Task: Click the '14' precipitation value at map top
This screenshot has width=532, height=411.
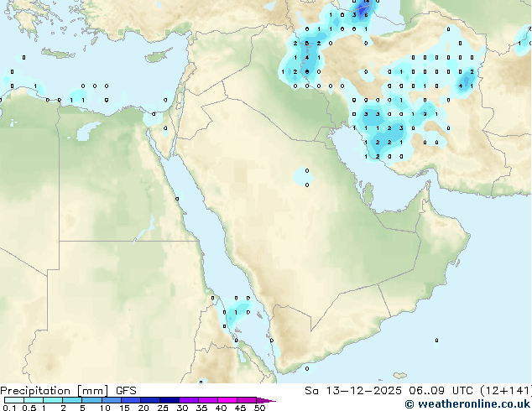Action: coord(366,2)
